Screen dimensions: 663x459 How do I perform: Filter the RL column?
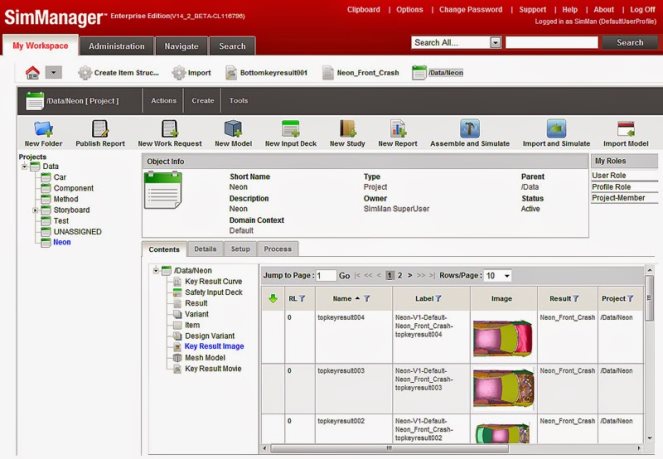302,299
